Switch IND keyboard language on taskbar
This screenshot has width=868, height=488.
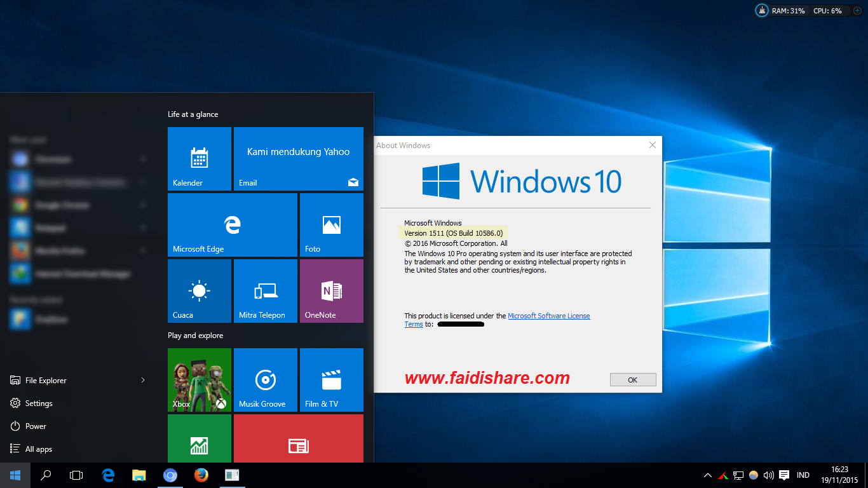tap(803, 475)
